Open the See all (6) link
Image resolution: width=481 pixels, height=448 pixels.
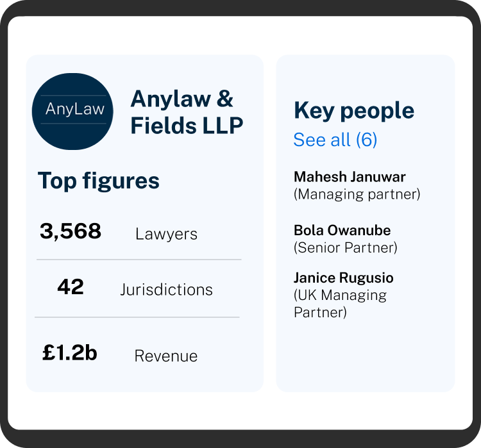[x=335, y=140]
